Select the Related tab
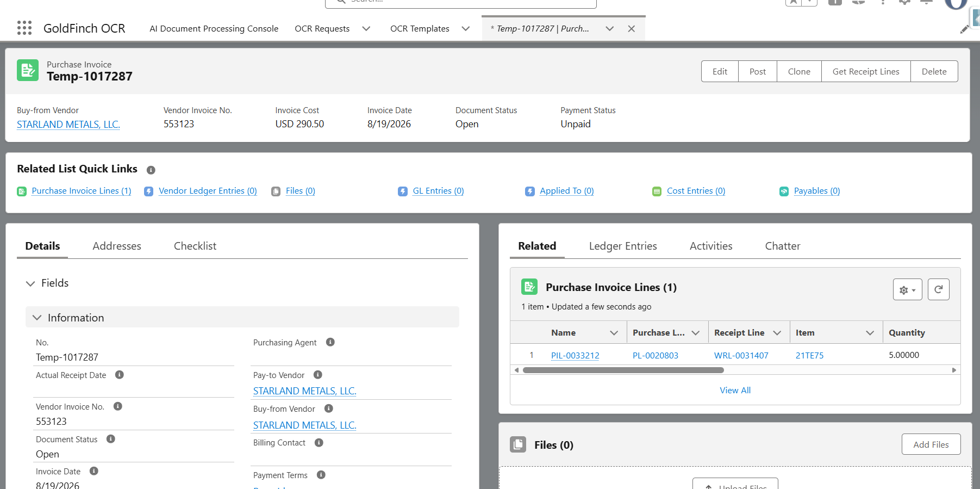980x489 pixels. (537, 246)
